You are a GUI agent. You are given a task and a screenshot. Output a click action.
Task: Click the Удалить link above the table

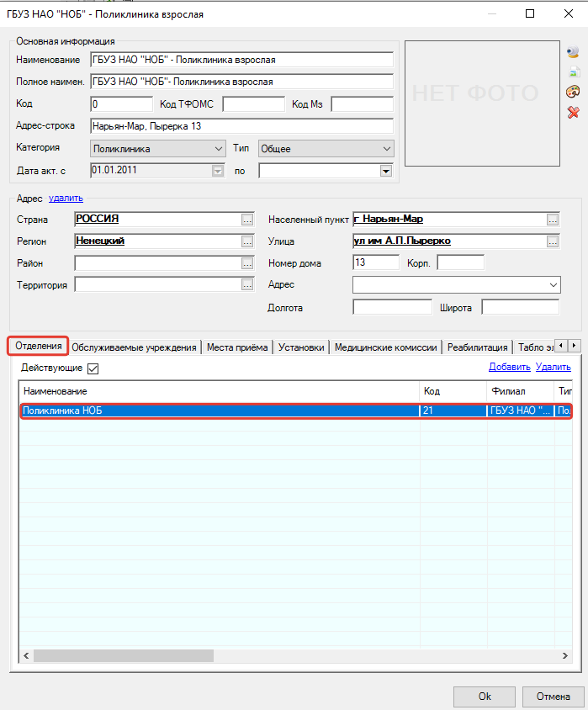coord(554,367)
